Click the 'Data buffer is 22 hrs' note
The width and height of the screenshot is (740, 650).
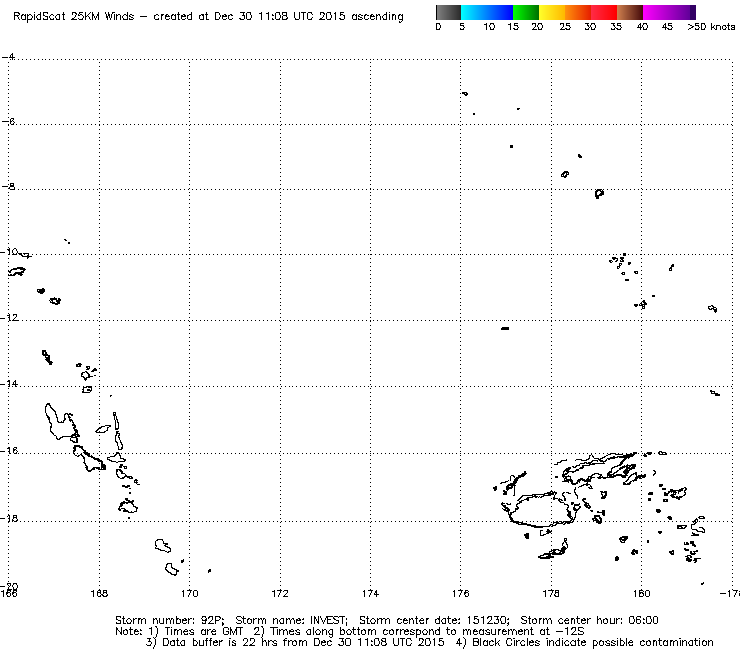[295, 642]
